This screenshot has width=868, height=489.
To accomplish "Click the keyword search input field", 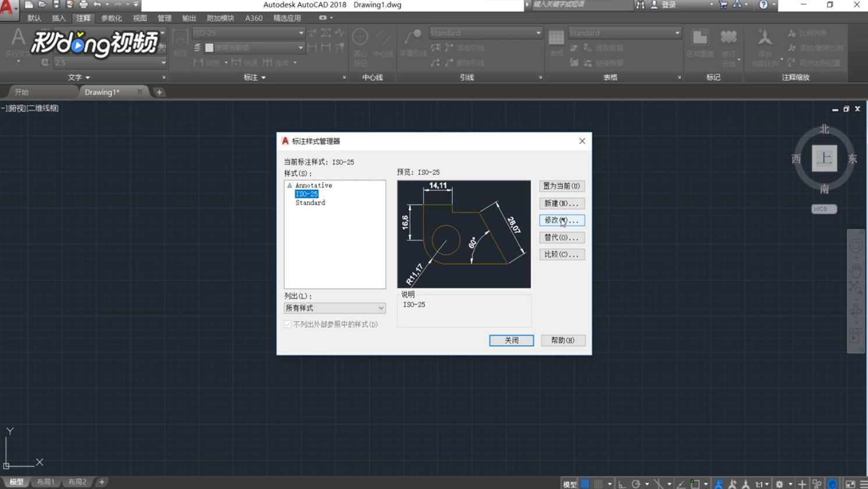I will pos(581,5).
